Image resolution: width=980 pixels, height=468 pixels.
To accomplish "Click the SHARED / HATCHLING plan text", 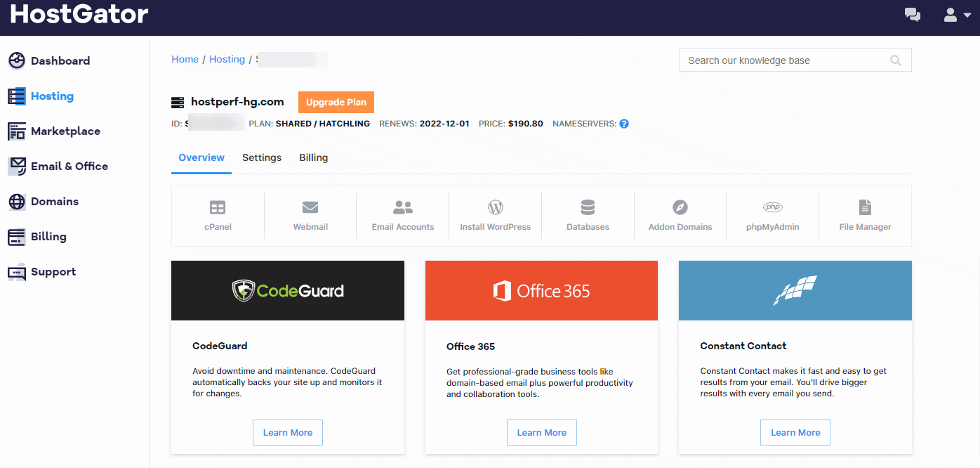I will click(323, 124).
